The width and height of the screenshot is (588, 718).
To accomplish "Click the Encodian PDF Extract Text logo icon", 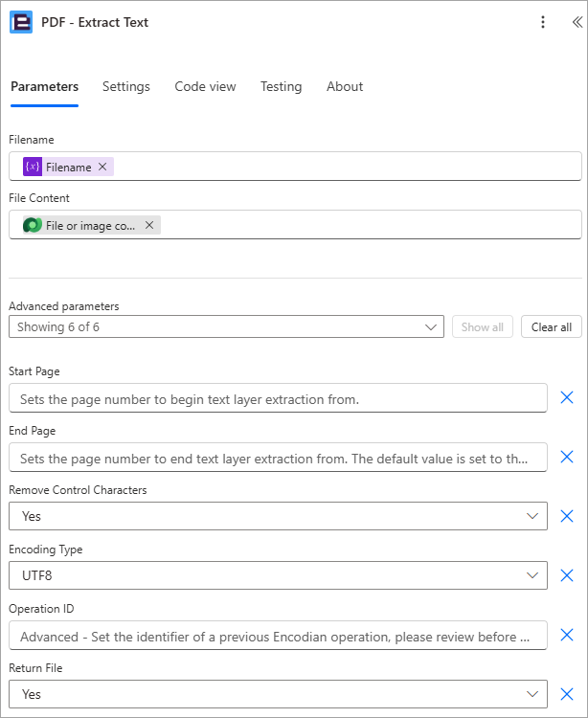I will coord(21,22).
